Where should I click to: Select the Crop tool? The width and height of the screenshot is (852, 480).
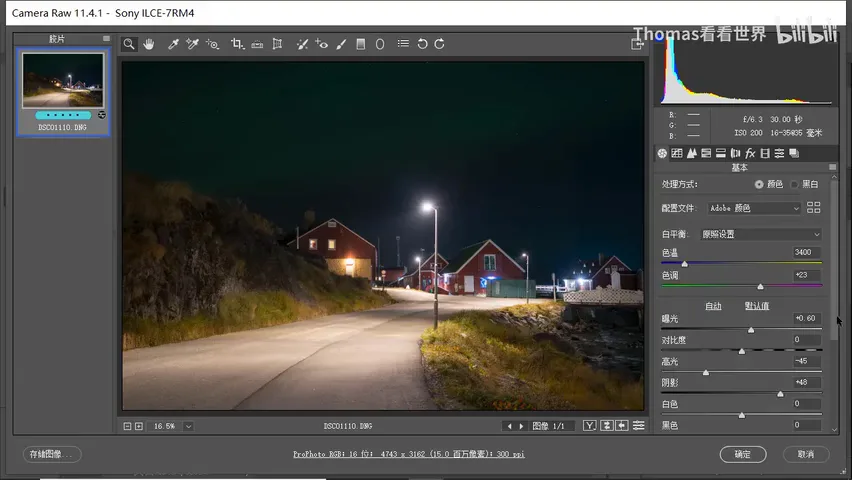coord(237,44)
